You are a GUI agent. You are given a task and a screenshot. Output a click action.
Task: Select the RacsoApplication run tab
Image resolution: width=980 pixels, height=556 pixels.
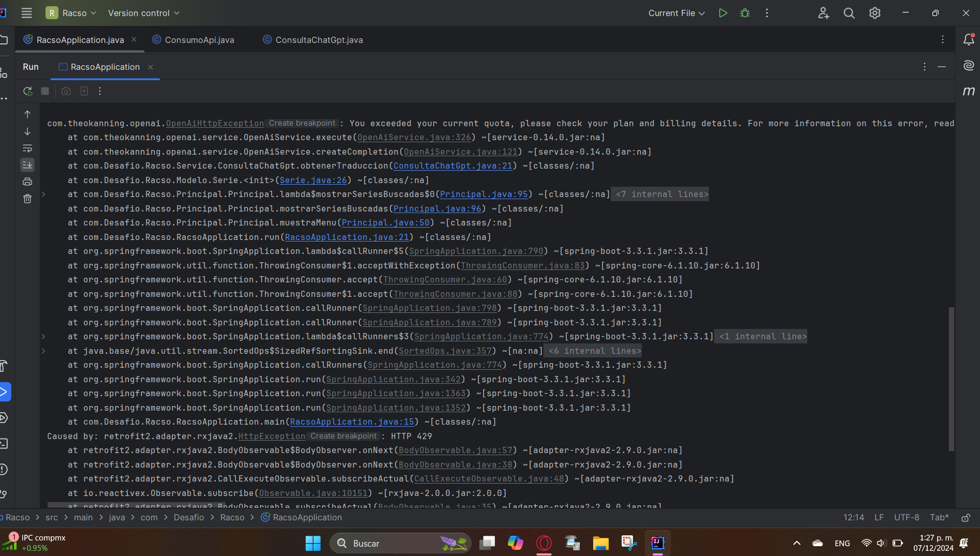click(x=105, y=67)
